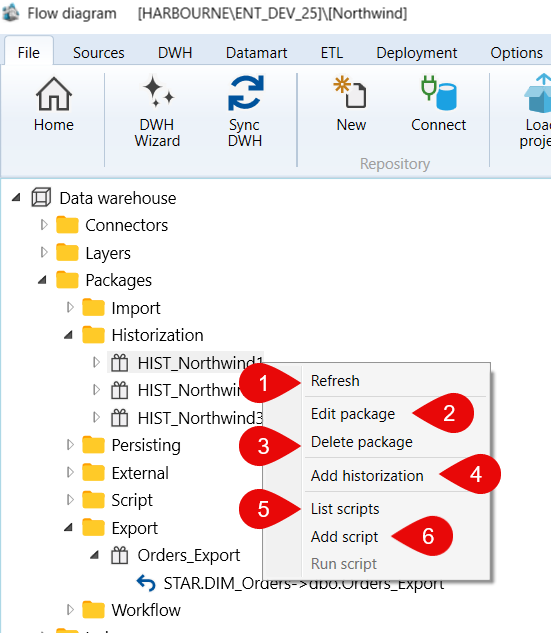Select Add historization menu entry
The height and width of the screenshot is (633, 551).
(x=367, y=476)
